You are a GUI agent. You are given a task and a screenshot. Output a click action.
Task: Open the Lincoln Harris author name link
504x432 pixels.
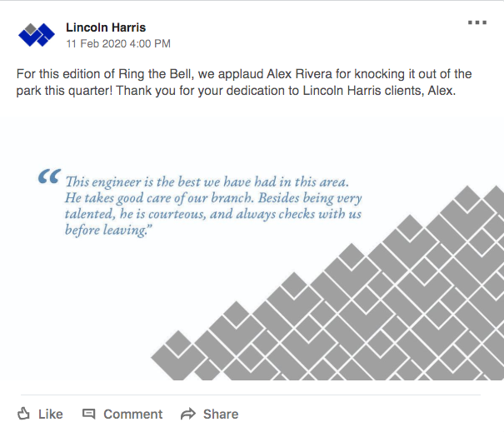click(x=106, y=27)
